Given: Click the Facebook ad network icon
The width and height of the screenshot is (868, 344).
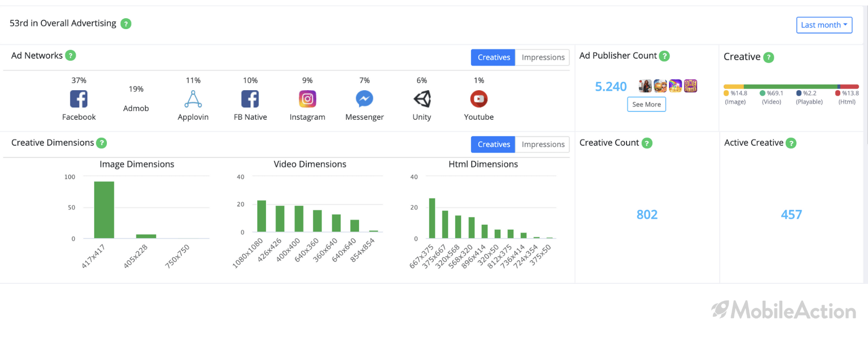Looking at the screenshot, I should point(79,99).
